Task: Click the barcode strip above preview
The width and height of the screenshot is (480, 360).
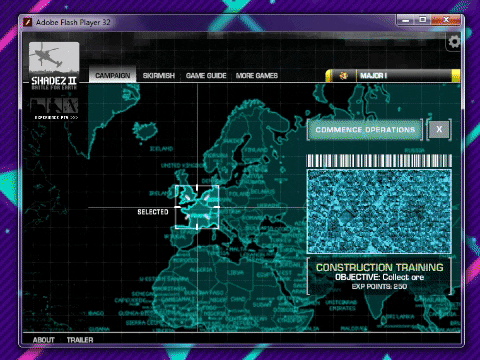Action: coord(379,161)
